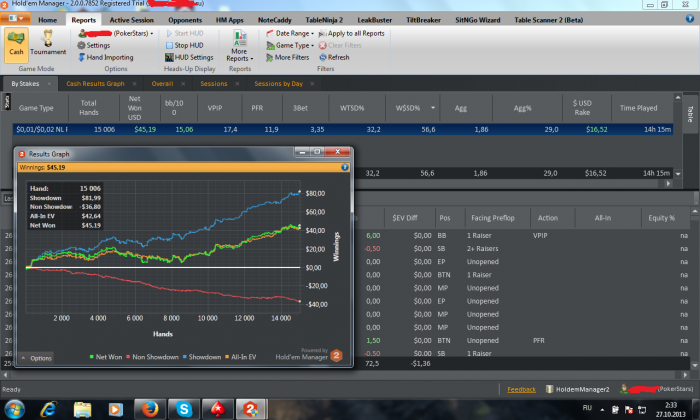The width and height of the screenshot is (700, 420).
Task: Close the Sessions by Day tab
Action: 312,83
